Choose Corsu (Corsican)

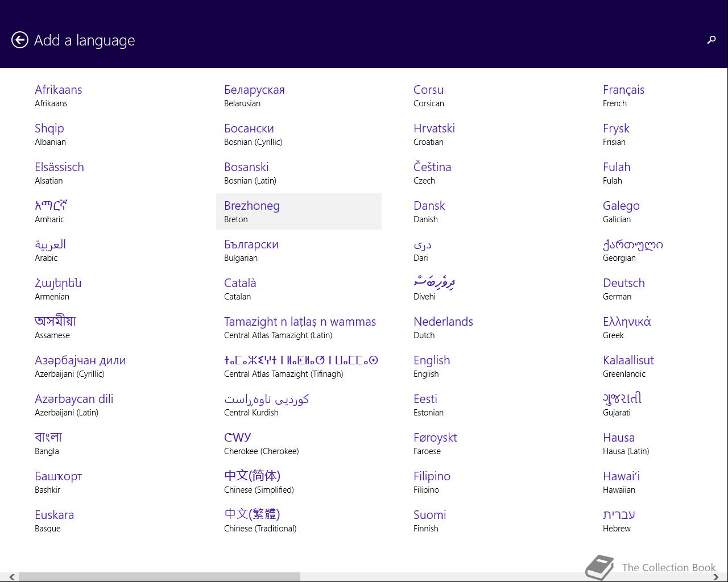click(488, 95)
